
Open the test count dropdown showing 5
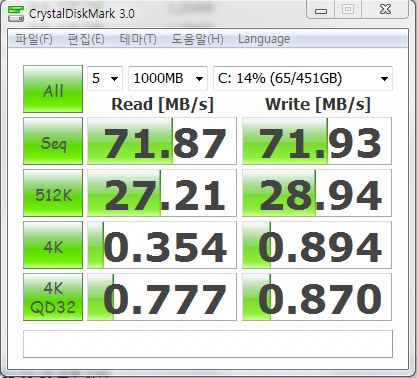coord(105,79)
